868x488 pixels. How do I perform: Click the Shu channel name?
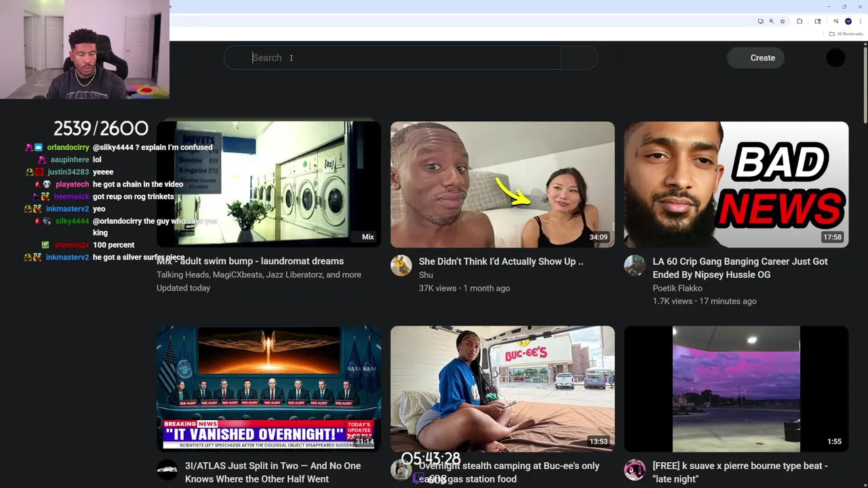[x=426, y=275]
